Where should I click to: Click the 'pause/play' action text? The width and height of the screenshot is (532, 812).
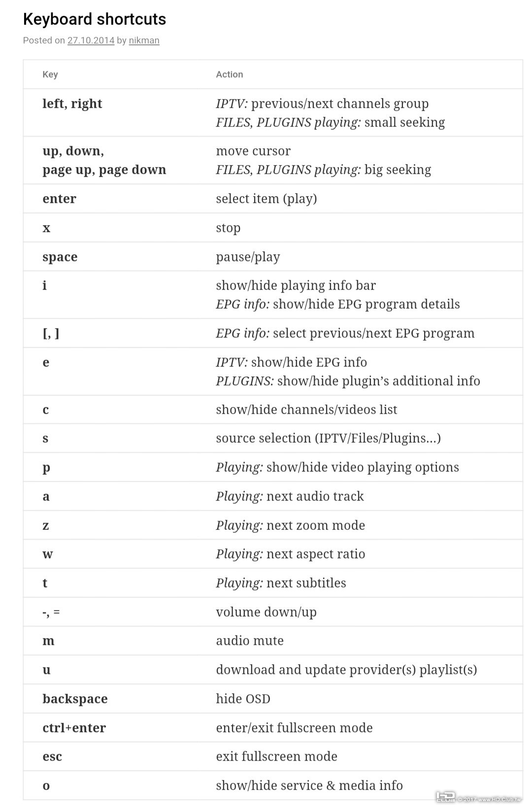pos(248,257)
